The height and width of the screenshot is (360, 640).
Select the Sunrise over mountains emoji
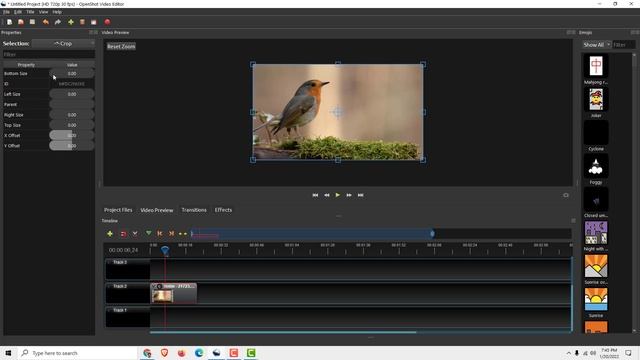click(596, 266)
